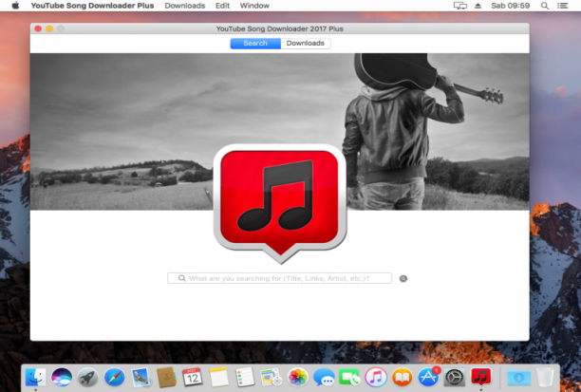Open Contacts from the dock
581x392 pixels.
166,377
